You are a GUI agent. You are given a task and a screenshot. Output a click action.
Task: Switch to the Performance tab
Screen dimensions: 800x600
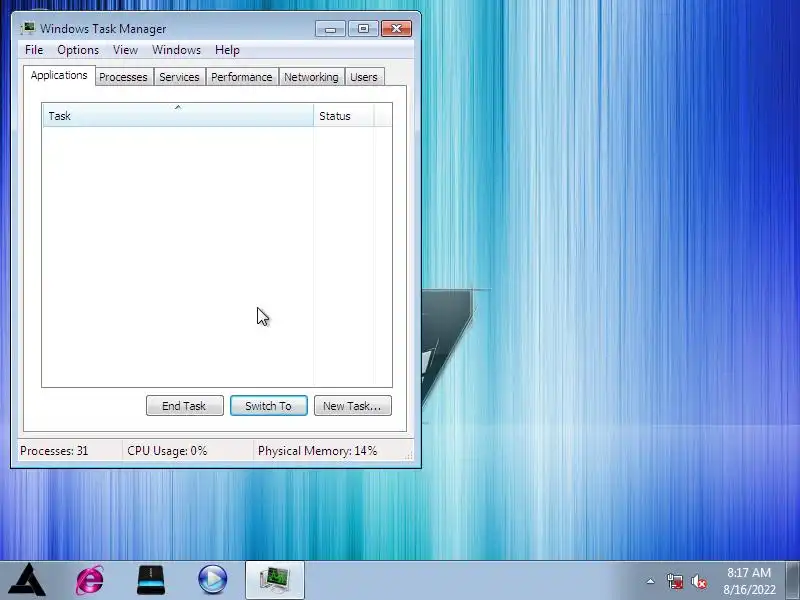point(242,77)
